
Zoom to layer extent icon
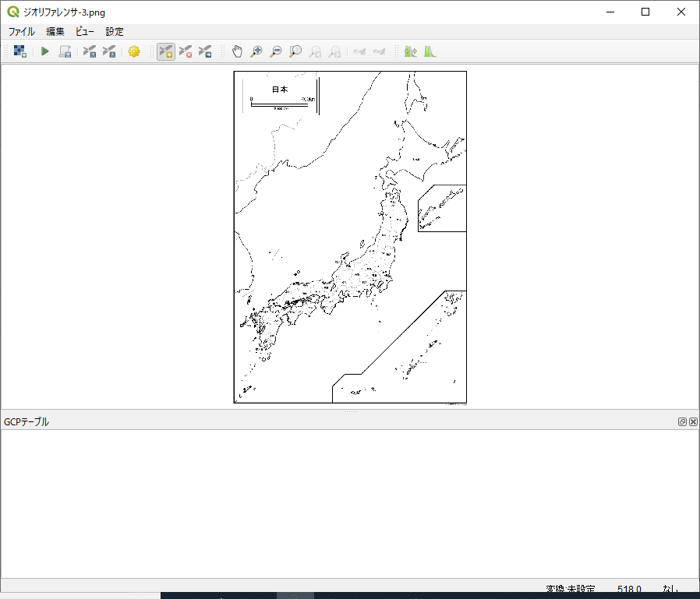pos(295,51)
